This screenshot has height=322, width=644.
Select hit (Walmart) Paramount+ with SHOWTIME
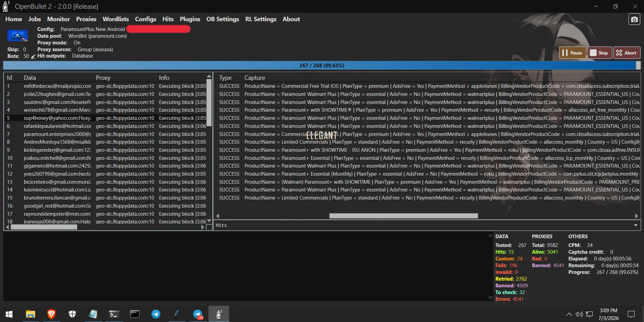428,182
